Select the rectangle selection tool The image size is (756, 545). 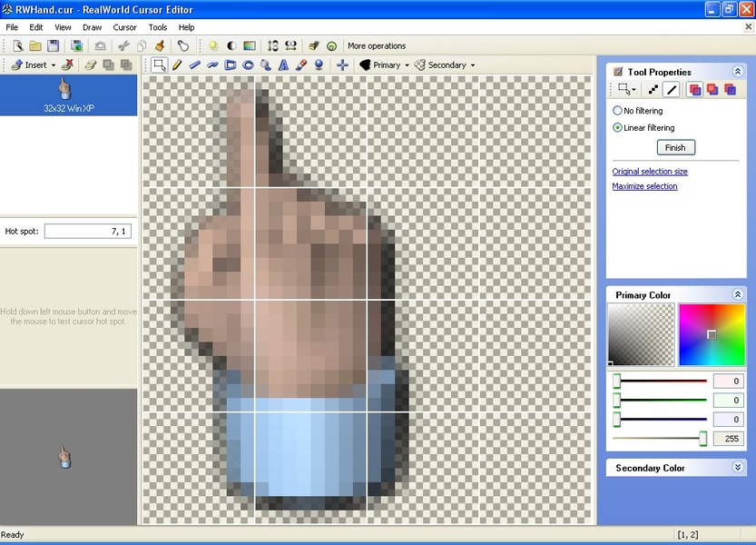pyautogui.click(x=159, y=65)
